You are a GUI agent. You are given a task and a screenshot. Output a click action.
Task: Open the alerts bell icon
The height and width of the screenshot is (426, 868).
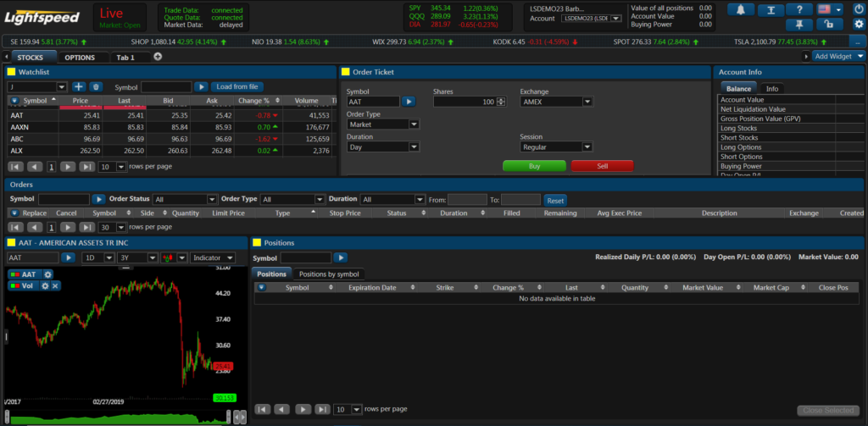pyautogui.click(x=741, y=9)
